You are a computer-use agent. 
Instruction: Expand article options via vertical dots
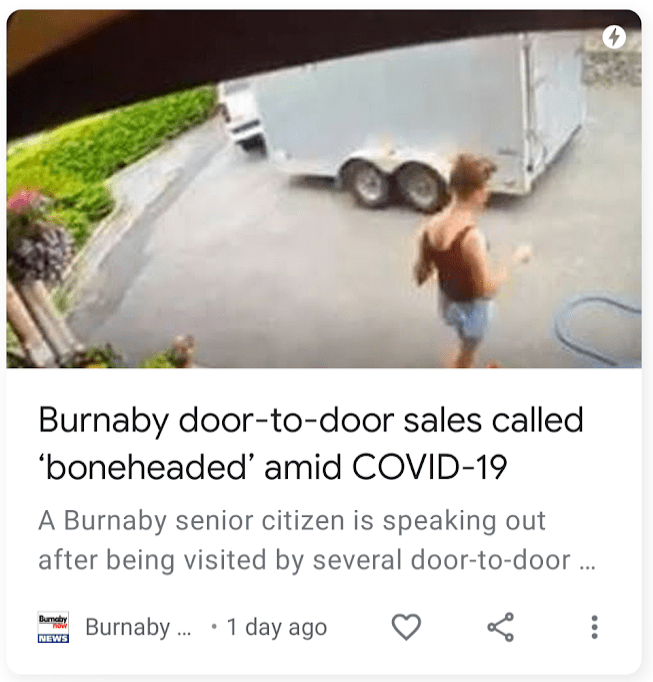(x=594, y=627)
